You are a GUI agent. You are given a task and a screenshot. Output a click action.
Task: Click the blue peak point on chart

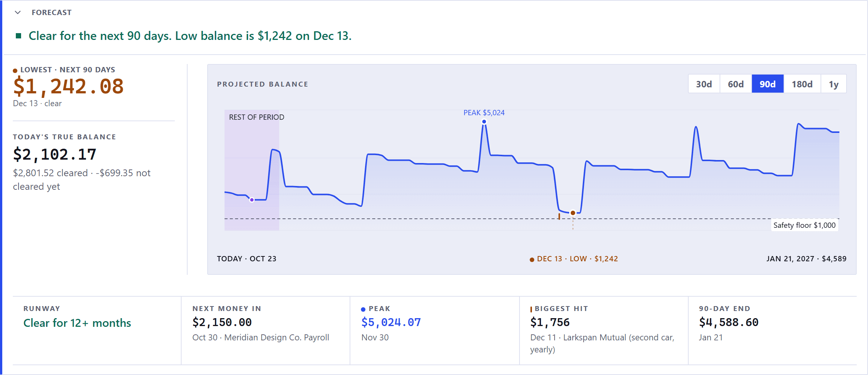484,122
